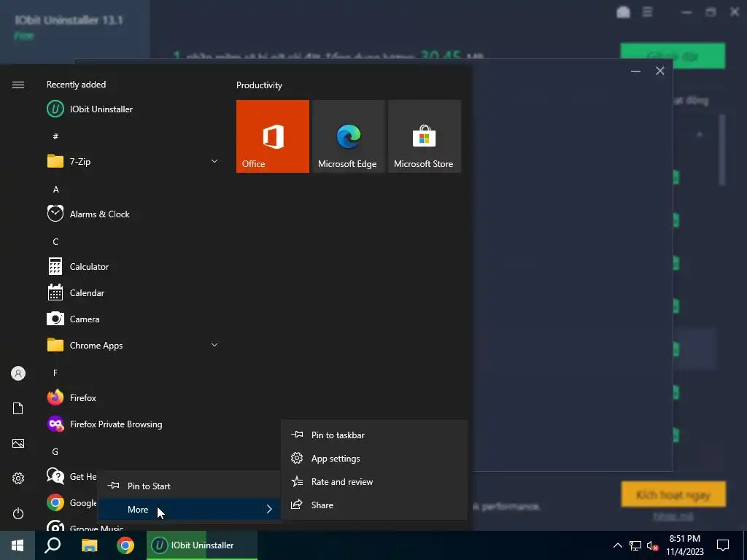
Task: Click the Google Chrome icon in app list
Action: 55,502
